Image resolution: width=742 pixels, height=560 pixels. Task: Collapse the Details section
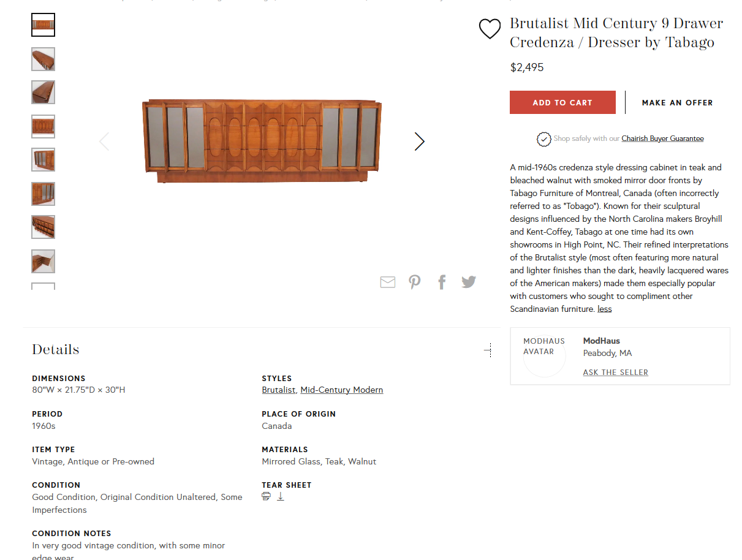pyautogui.click(x=488, y=350)
